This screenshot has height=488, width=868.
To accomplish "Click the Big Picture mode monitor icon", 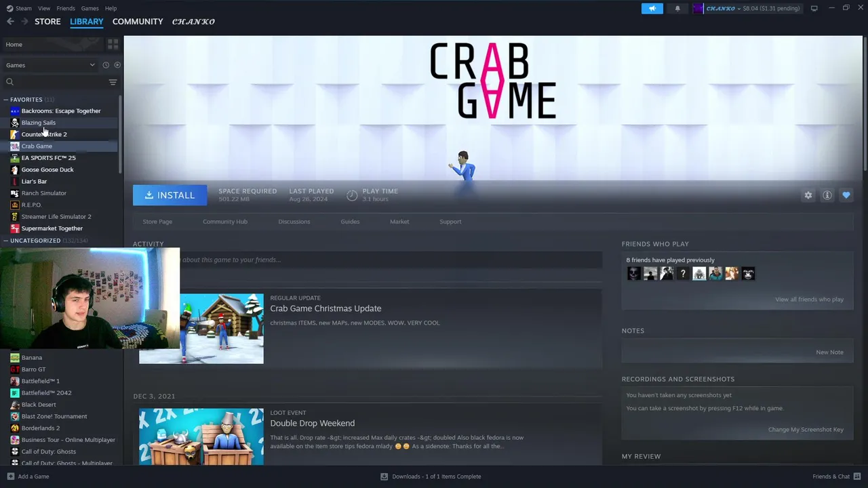I will [814, 8].
